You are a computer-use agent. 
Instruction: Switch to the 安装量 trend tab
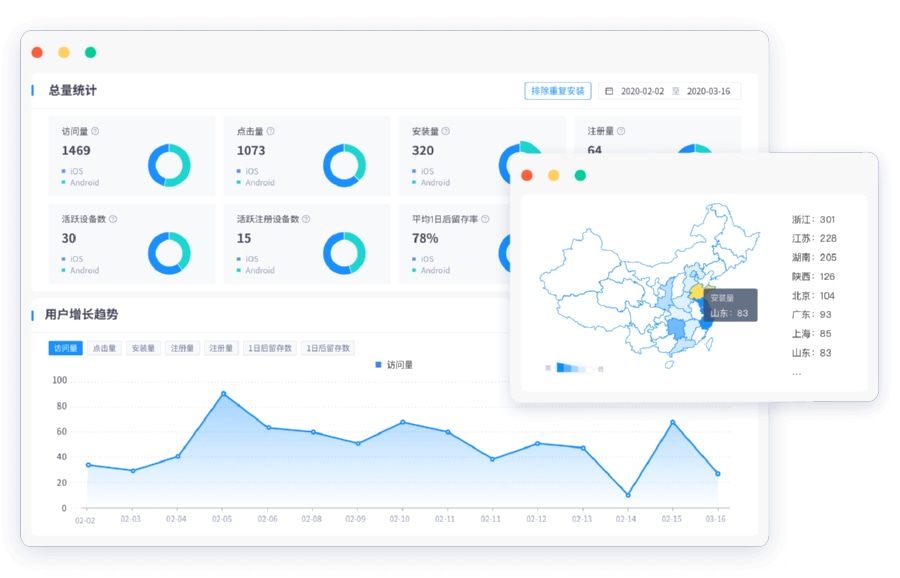coord(143,348)
